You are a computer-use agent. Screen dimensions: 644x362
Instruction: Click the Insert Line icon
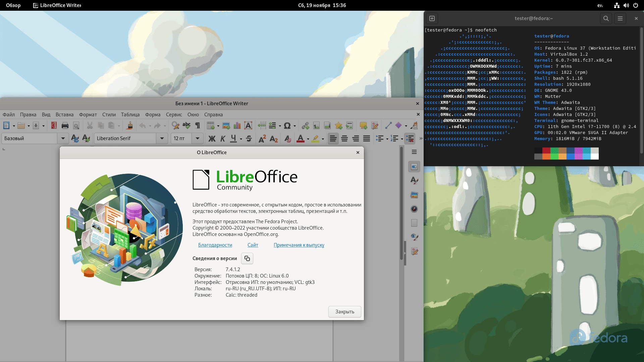coord(388,126)
